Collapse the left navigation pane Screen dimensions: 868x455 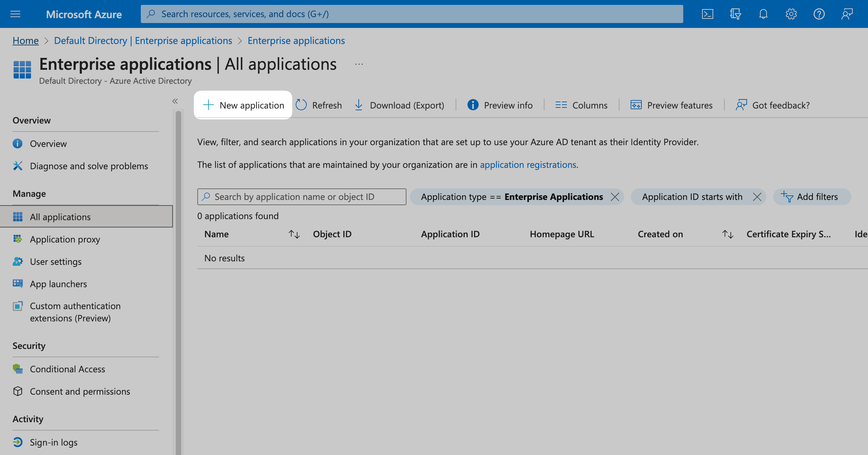pos(175,101)
